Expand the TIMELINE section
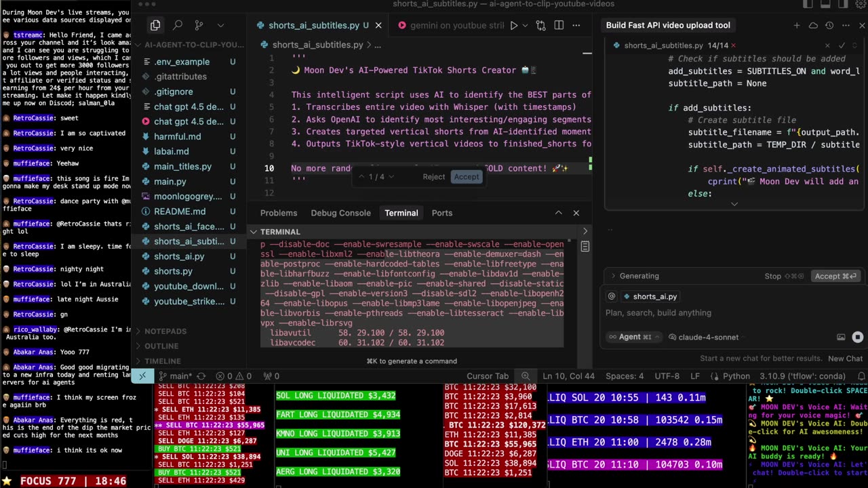The width and height of the screenshot is (868, 488). pos(163,361)
